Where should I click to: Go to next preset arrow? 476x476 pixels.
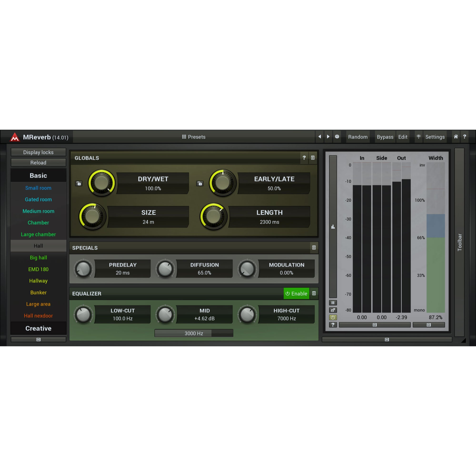pyautogui.click(x=328, y=137)
